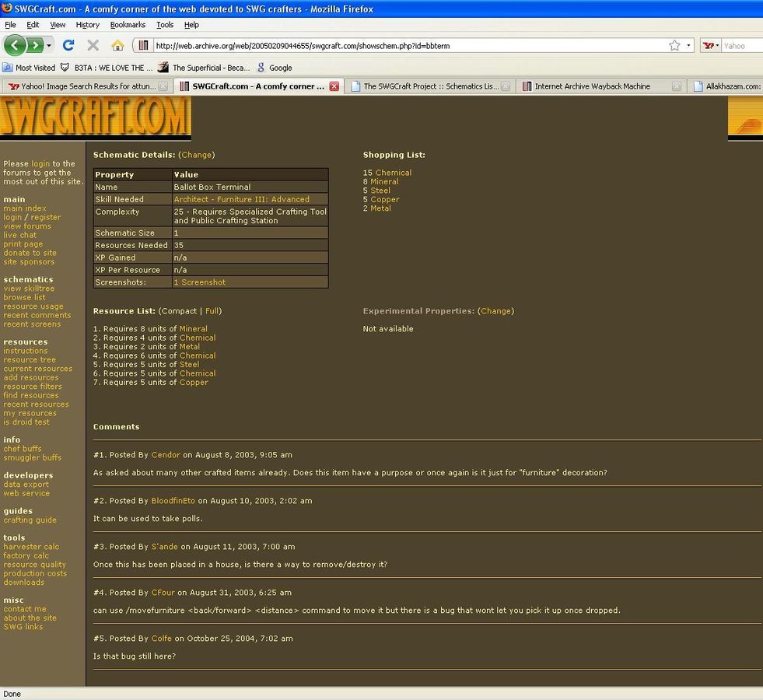763x700 pixels.
Task: Open the '1 Screenshot' link
Action: coord(200,282)
